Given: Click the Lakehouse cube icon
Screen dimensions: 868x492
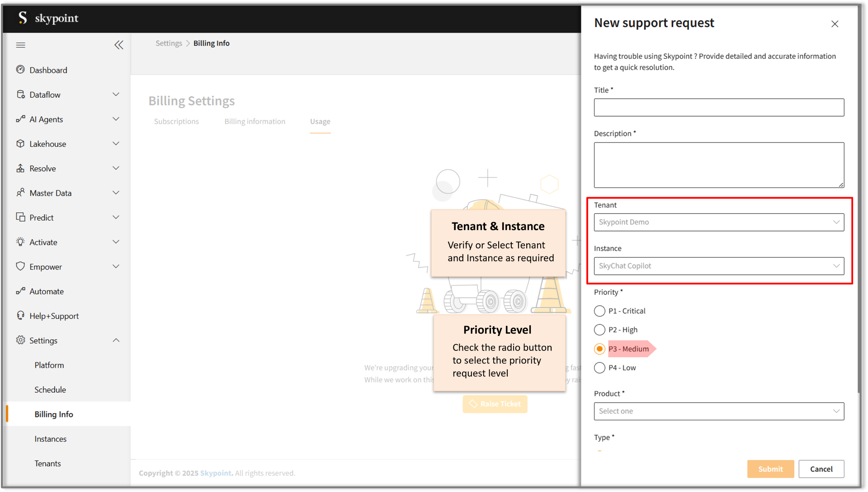Looking at the screenshot, I should pos(20,144).
